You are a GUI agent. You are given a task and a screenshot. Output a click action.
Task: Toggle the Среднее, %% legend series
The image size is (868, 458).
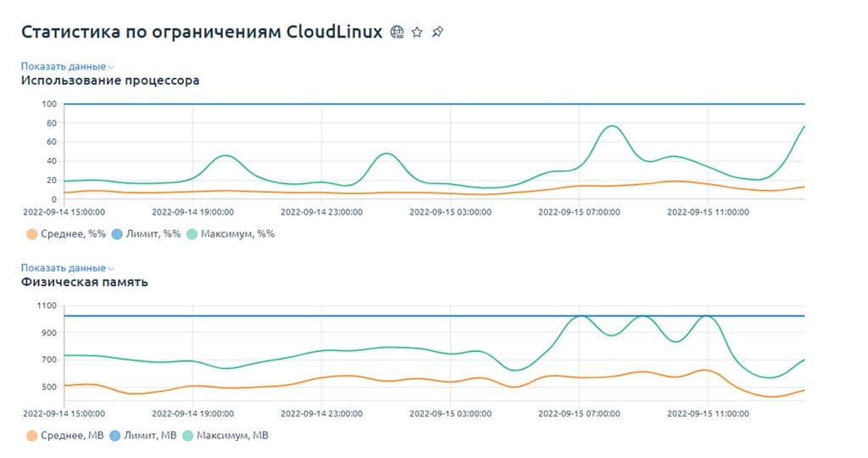[x=66, y=234]
